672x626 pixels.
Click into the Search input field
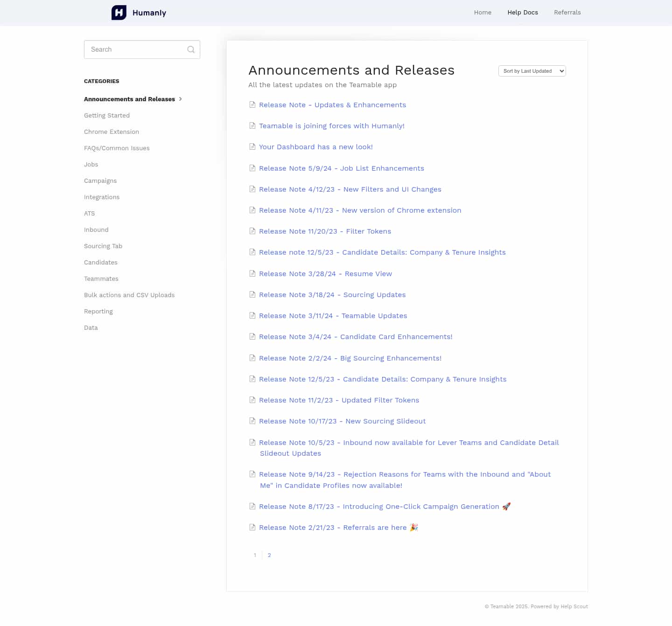coord(135,49)
